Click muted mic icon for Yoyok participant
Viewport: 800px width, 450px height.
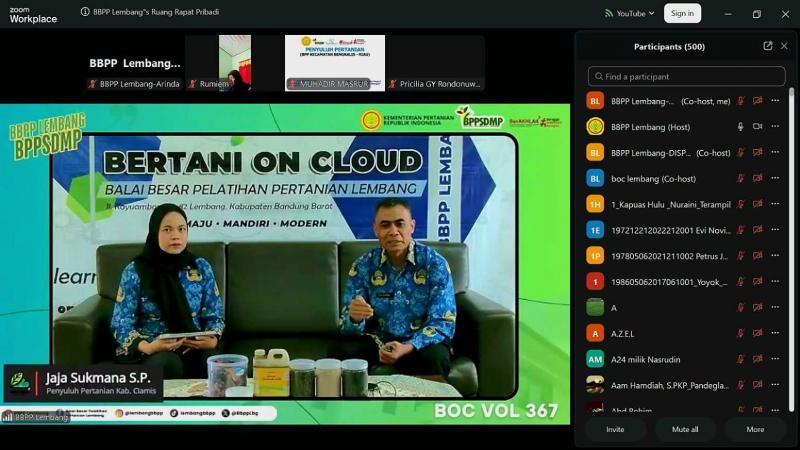(x=740, y=282)
